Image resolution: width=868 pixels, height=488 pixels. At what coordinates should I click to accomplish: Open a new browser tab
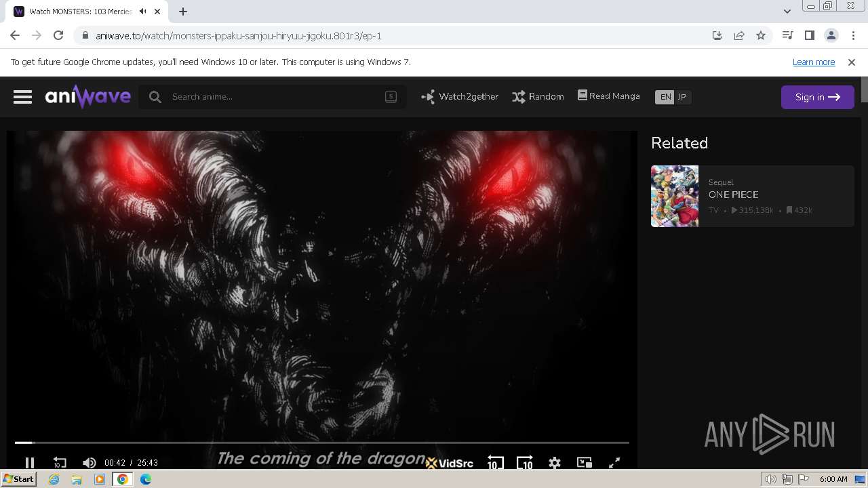coord(183,12)
